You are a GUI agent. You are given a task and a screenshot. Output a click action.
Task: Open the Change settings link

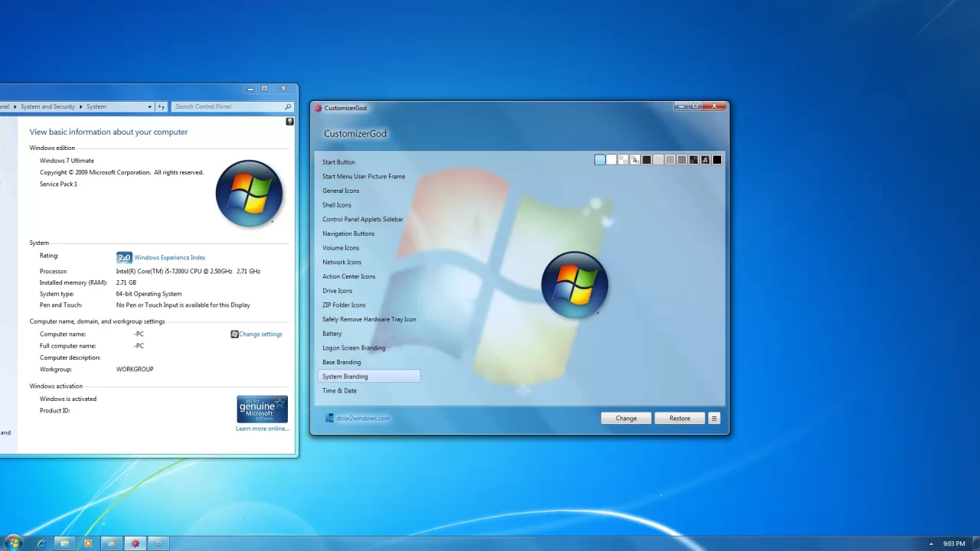pyautogui.click(x=260, y=334)
